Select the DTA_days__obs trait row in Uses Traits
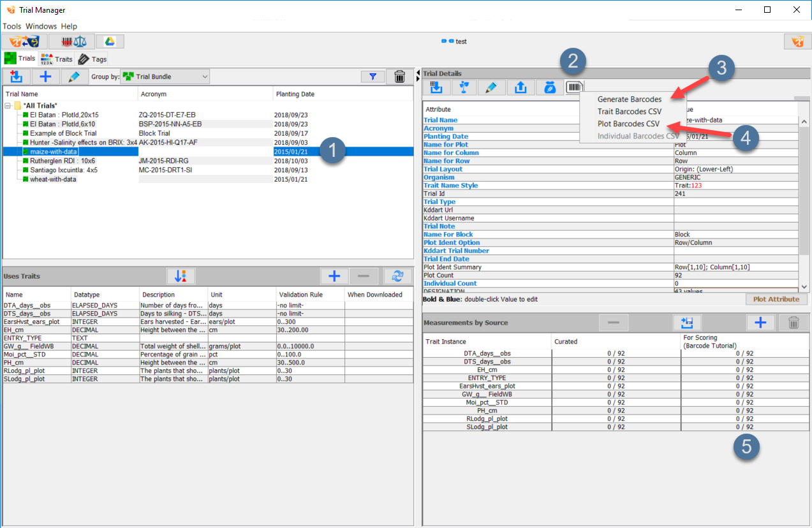 [x=208, y=305]
